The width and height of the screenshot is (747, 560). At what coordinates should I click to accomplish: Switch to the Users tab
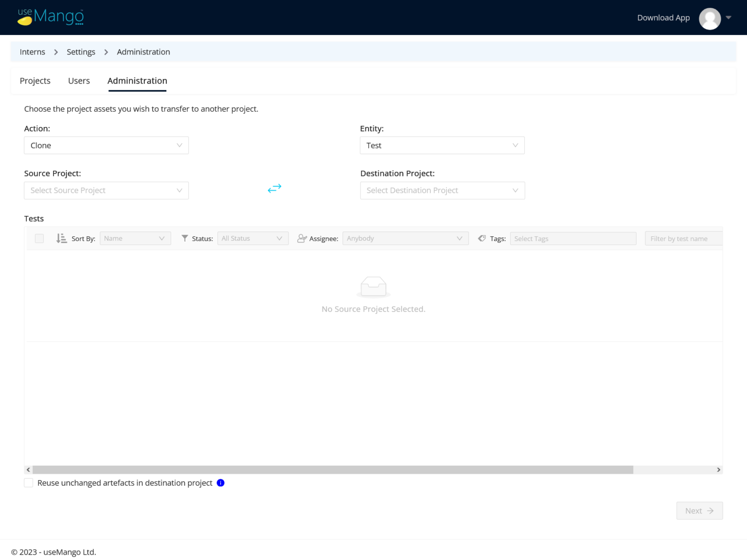pyautogui.click(x=79, y=81)
